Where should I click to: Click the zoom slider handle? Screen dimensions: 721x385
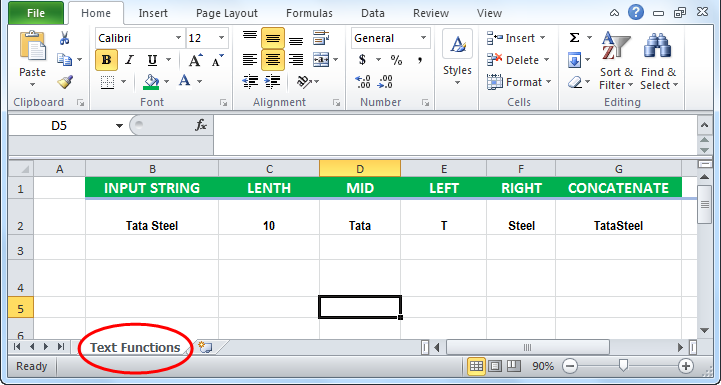pos(624,366)
